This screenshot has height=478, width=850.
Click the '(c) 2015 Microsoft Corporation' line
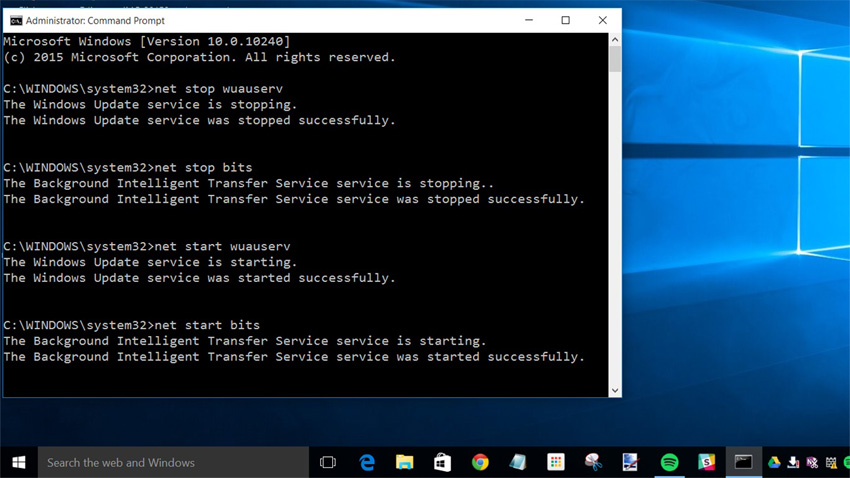(x=199, y=57)
